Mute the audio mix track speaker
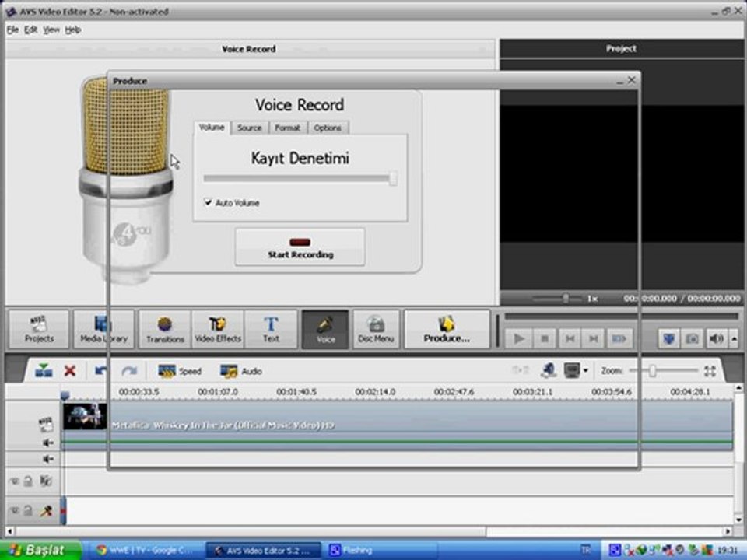The height and width of the screenshot is (560, 747). click(x=47, y=459)
